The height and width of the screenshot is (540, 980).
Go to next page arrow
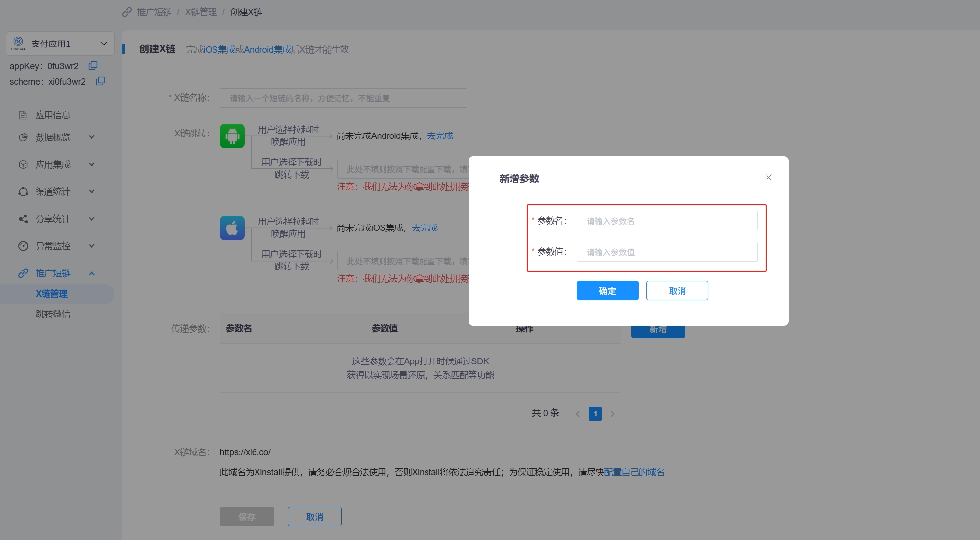tap(612, 414)
